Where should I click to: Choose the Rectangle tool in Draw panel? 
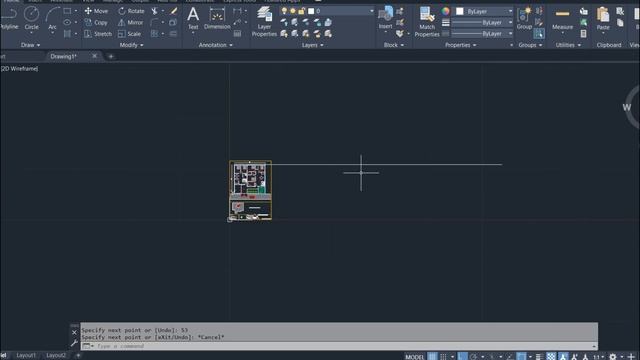(67, 11)
